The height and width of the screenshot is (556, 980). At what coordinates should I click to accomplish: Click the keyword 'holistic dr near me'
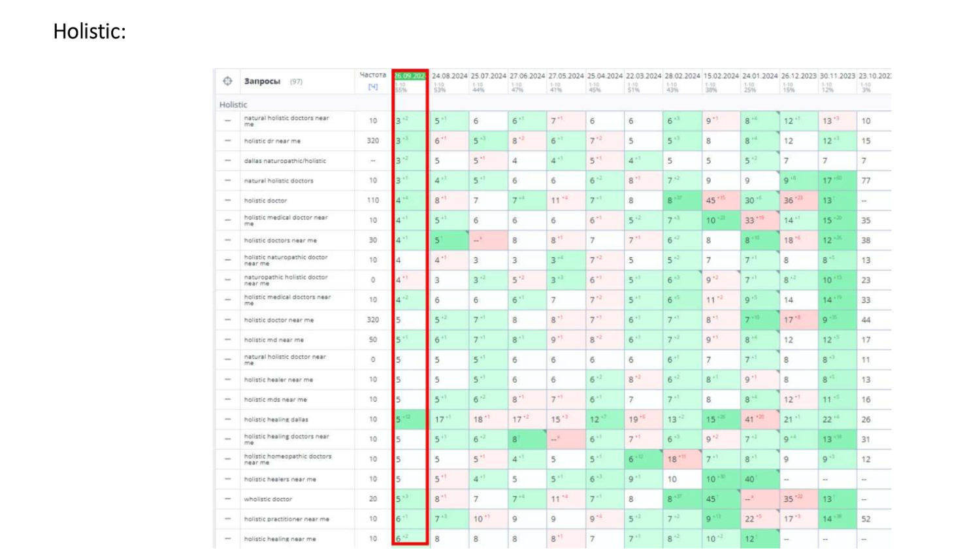[272, 140]
